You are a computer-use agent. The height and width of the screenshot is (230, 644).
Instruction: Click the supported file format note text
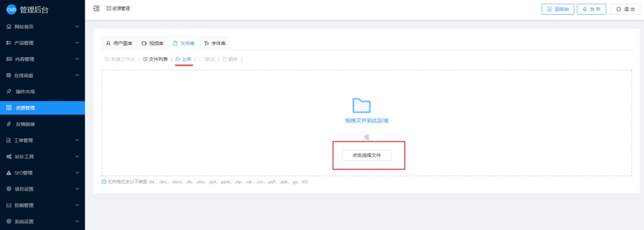pyautogui.click(x=208, y=182)
